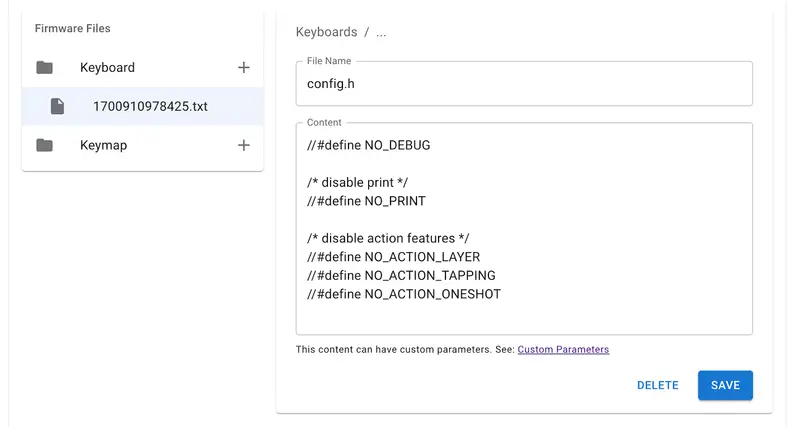Click the Keyboard folder icon
The image size is (800, 427).
point(44,68)
